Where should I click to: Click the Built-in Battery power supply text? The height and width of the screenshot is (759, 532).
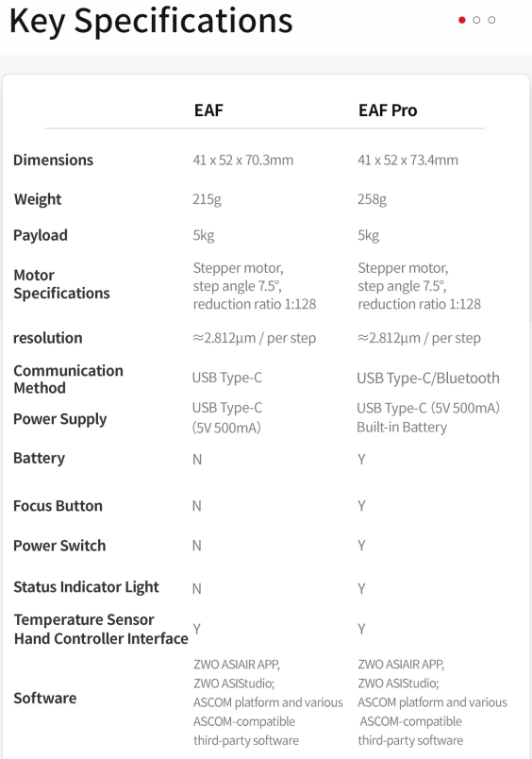pos(402,428)
